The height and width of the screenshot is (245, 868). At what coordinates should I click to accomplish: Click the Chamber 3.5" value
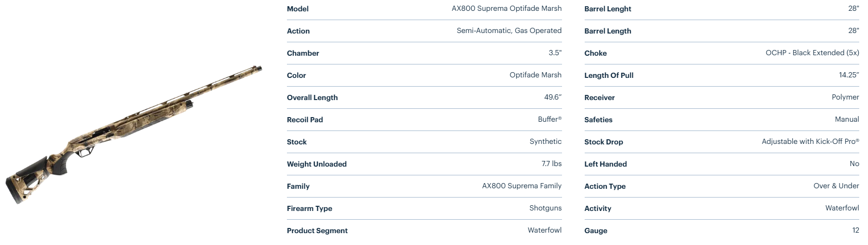[555, 53]
